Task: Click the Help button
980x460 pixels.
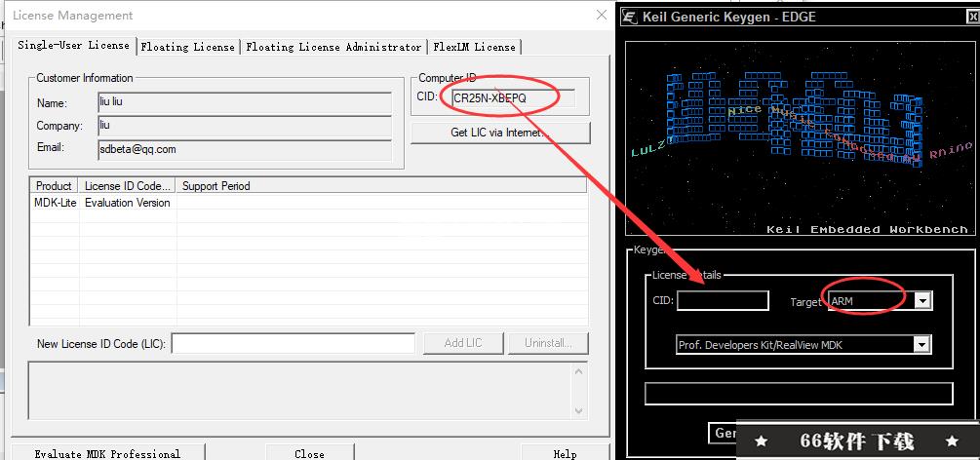Action: click(565, 452)
